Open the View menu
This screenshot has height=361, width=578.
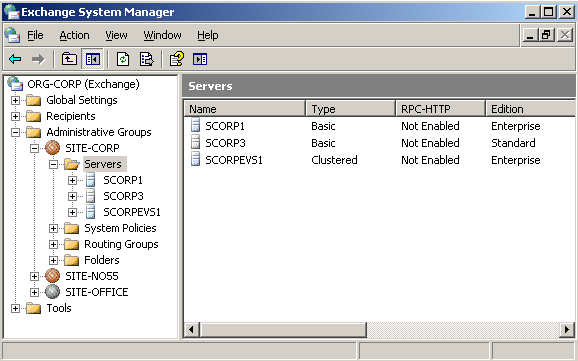(116, 35)
